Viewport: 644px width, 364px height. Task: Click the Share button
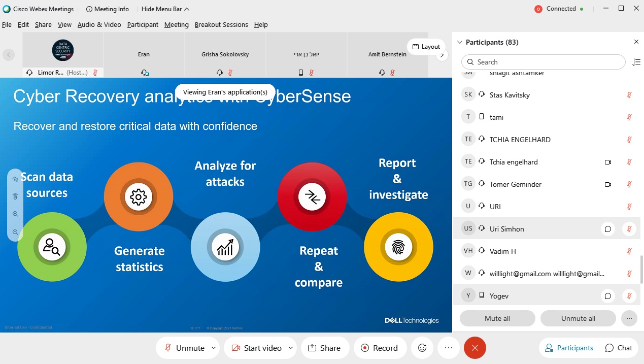coord(325,348)
